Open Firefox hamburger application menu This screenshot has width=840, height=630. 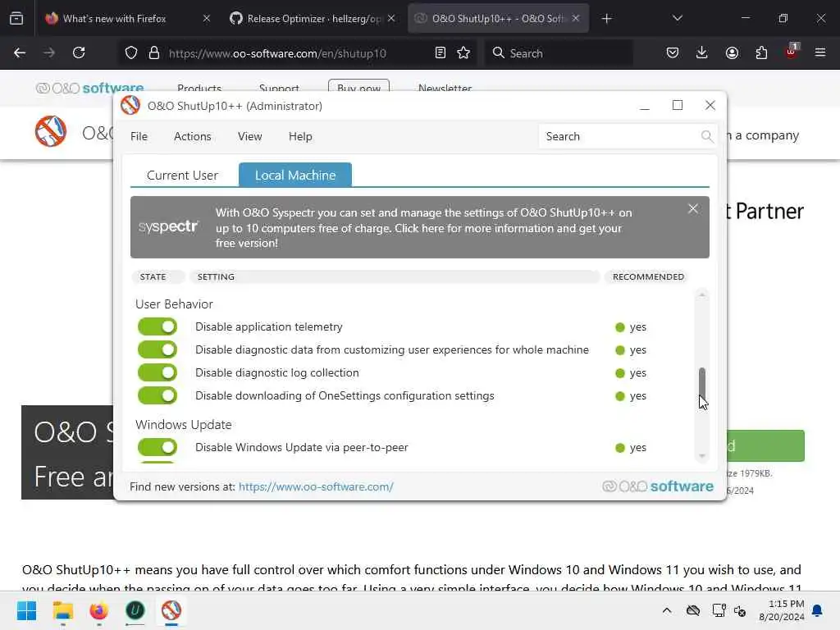[x=820, y=52]
